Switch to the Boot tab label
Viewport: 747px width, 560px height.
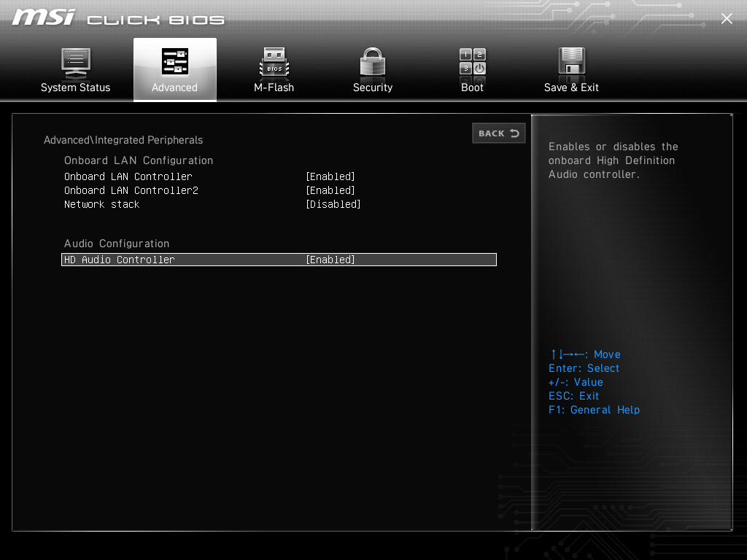click(472, 87)
